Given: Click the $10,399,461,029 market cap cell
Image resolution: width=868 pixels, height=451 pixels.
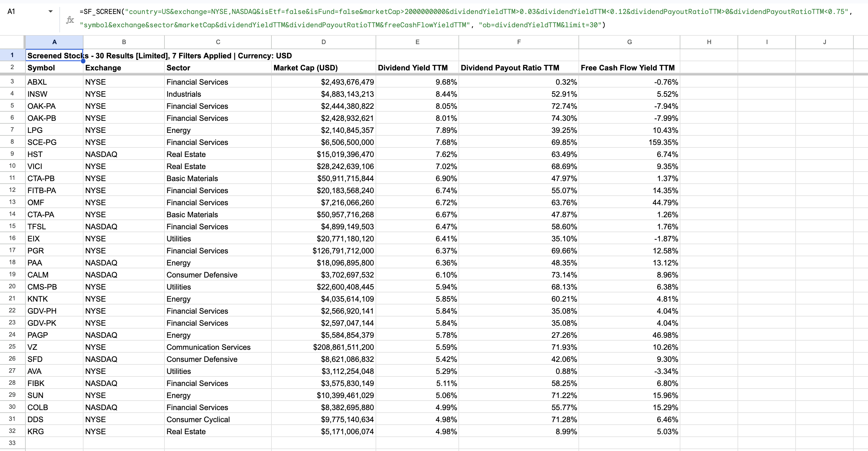Looking at the screenshot, I should (324, 395).
